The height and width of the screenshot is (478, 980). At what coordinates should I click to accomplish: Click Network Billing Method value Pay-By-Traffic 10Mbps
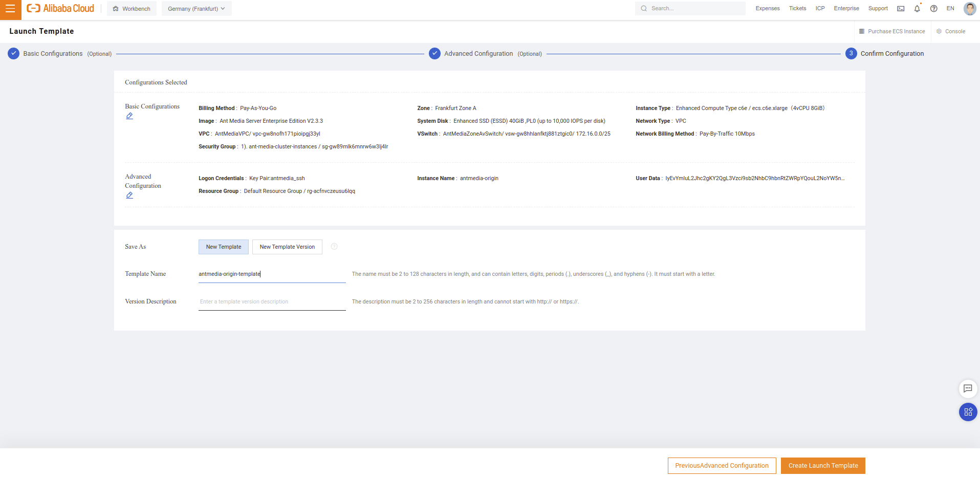tap(727, 134)
